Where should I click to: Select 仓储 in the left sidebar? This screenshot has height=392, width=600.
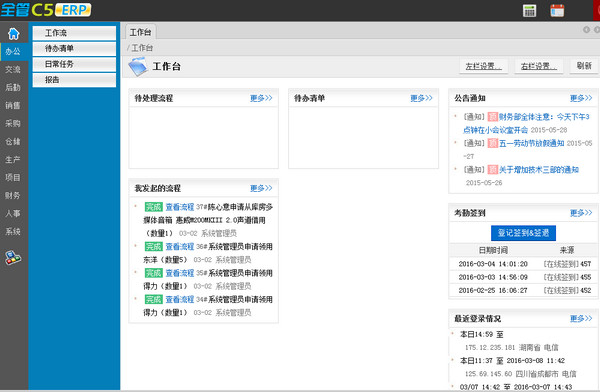[13, 141]
